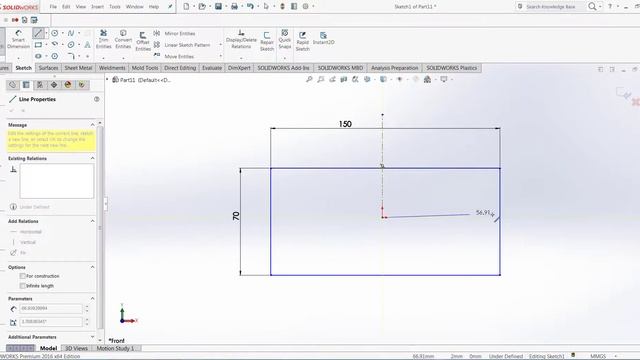640x360 pixels.
Task: Open the SOLIDWORKS Plastics tab
Action: (x=451, y=68)
